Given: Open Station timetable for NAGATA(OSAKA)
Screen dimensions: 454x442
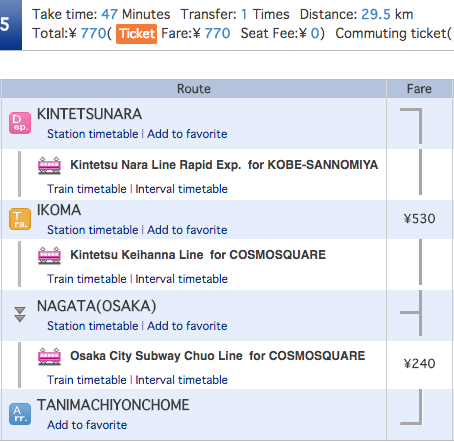Looking at the screenshot, I should click(x=93, y=326).
